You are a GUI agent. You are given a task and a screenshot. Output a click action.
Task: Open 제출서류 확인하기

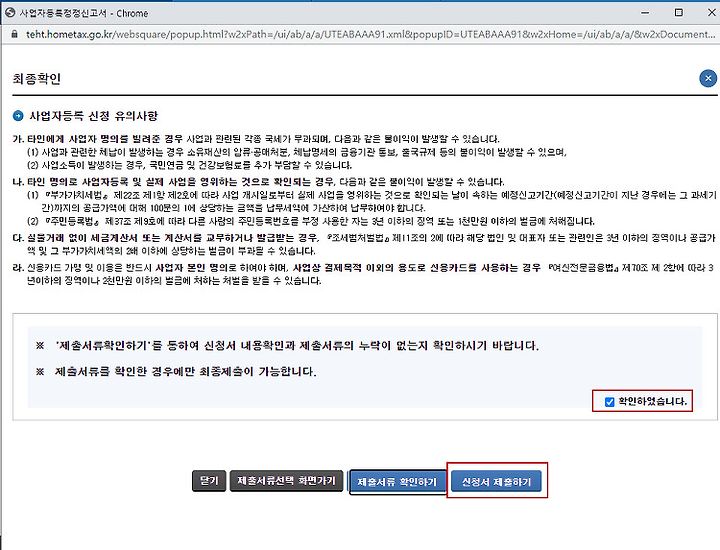(397, 482)
